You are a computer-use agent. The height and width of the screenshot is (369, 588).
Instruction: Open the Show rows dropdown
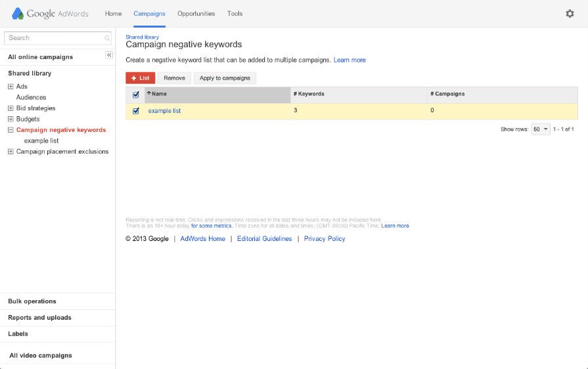pyautogui.click(x=541, y=129)
